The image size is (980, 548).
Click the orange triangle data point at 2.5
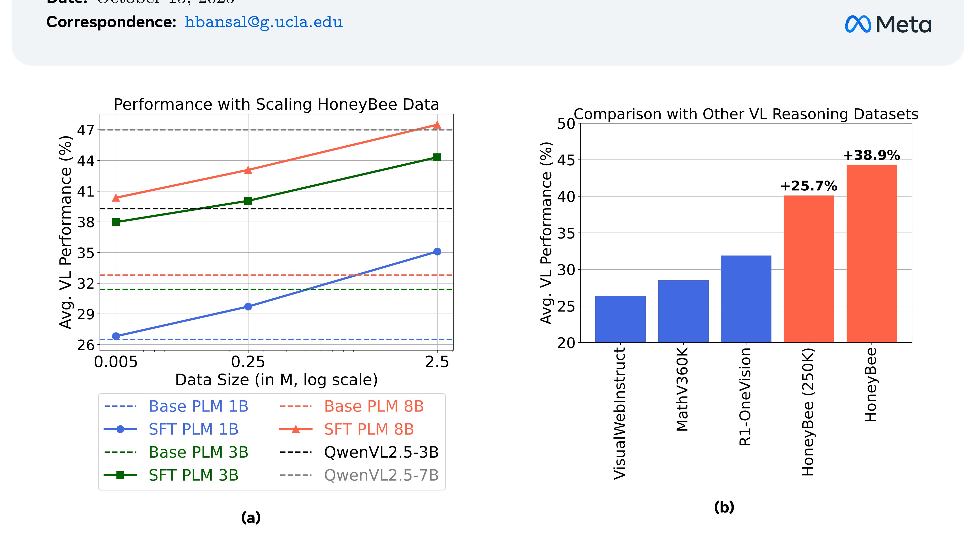click(x=437, y=125)
